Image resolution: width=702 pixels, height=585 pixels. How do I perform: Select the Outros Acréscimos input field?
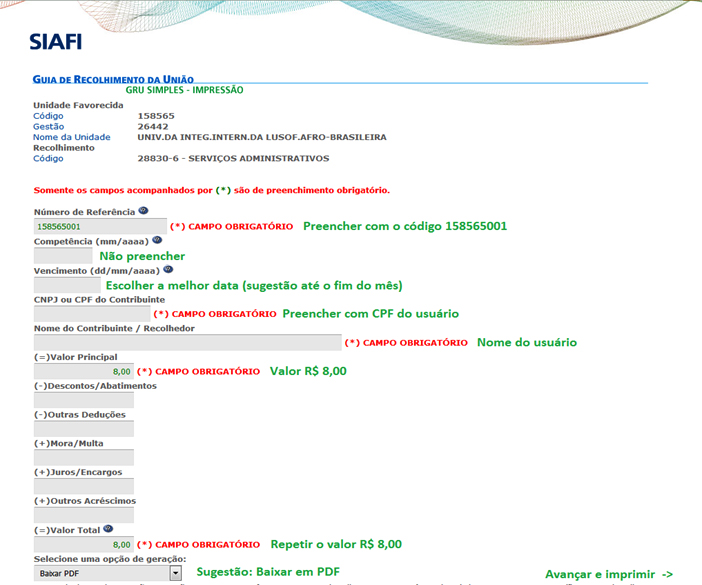(84, 515)
